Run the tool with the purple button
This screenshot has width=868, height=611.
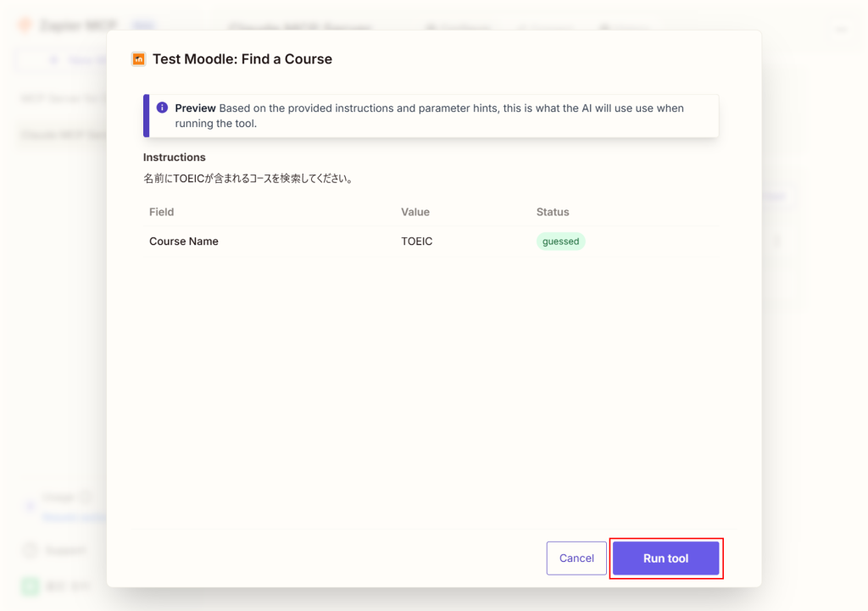tap(665, 558)
